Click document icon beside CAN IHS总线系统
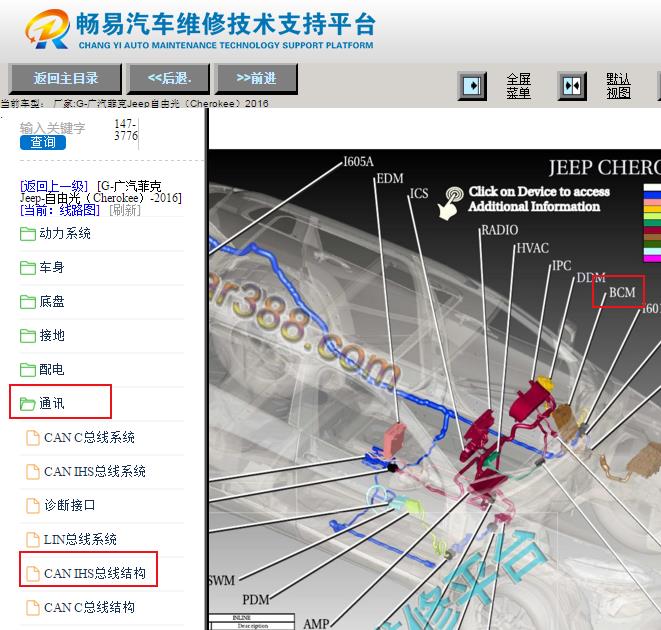The height and width of the screenshot is (630, 661). (x=32, y=472)
